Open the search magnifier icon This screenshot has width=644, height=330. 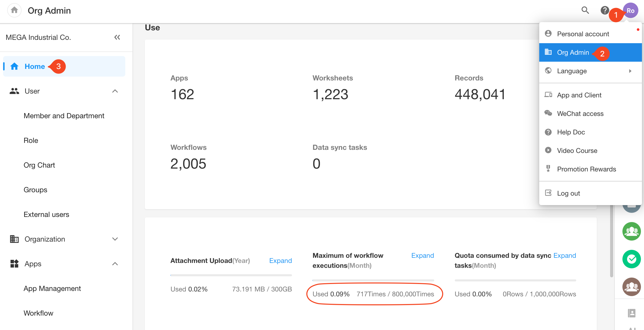tap(585, 10)
